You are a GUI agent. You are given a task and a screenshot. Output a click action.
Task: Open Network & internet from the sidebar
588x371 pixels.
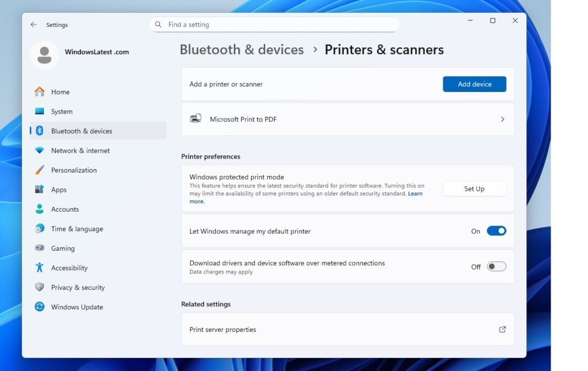39,150
